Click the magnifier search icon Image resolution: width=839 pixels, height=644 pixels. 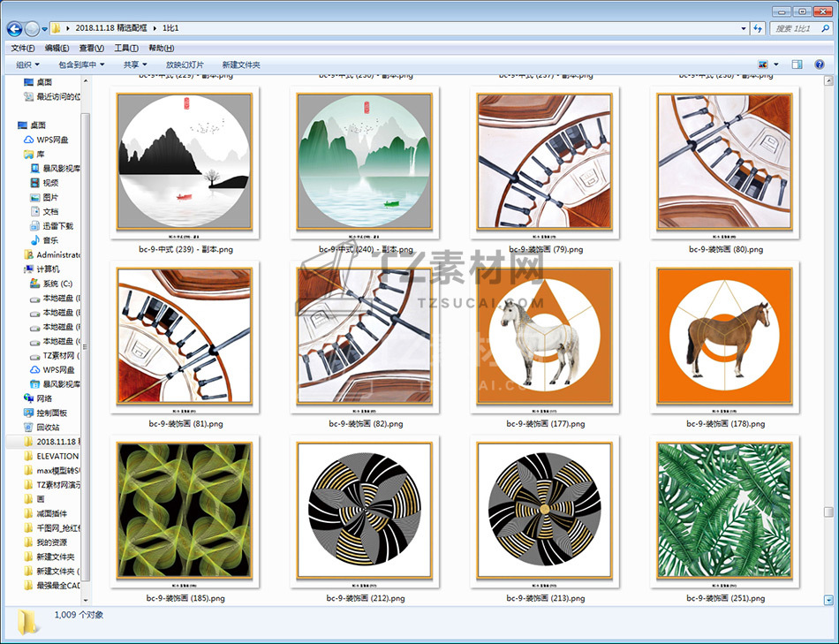click(825, 28)
